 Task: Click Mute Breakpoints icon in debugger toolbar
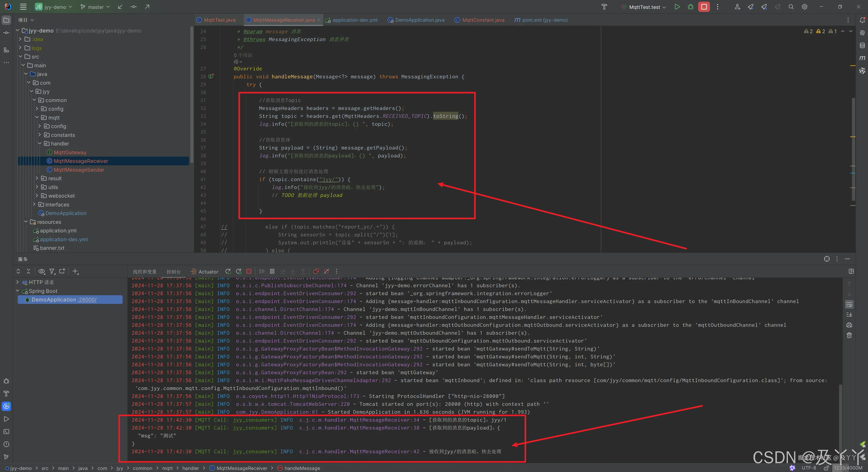pos(326,271)
